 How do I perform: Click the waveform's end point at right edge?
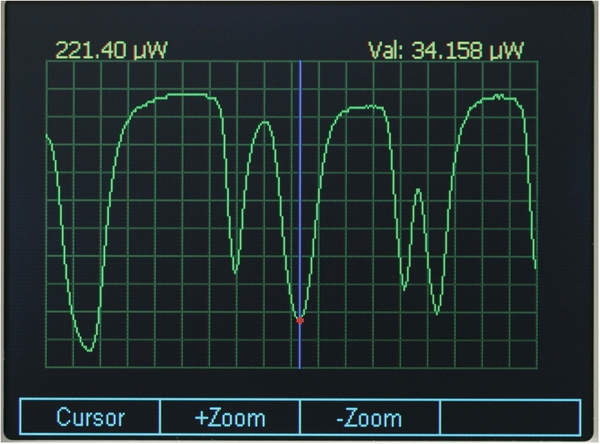[536, 268]
